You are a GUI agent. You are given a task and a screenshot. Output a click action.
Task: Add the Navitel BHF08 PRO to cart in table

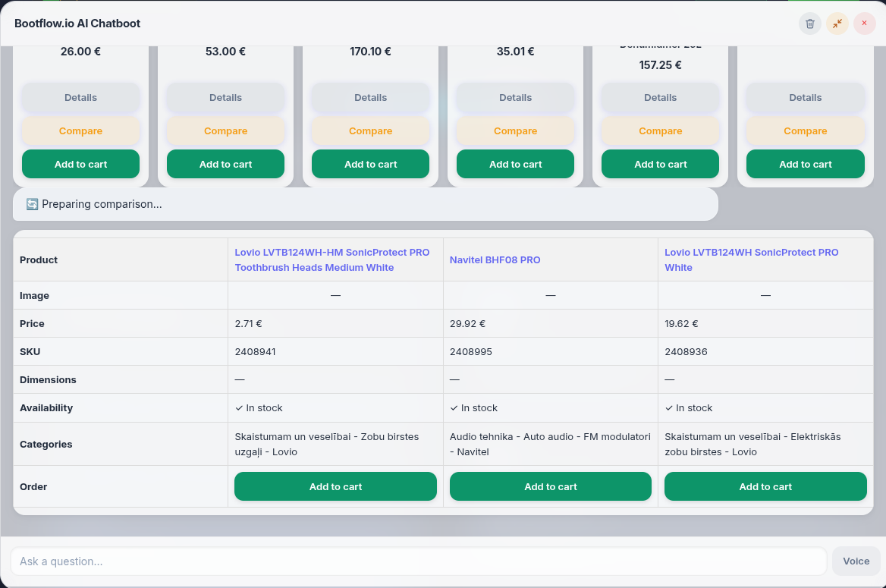tap(551, 486)
